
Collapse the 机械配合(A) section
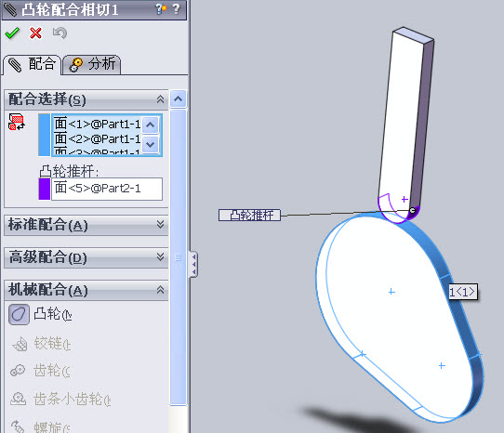[x=160, y=290]
